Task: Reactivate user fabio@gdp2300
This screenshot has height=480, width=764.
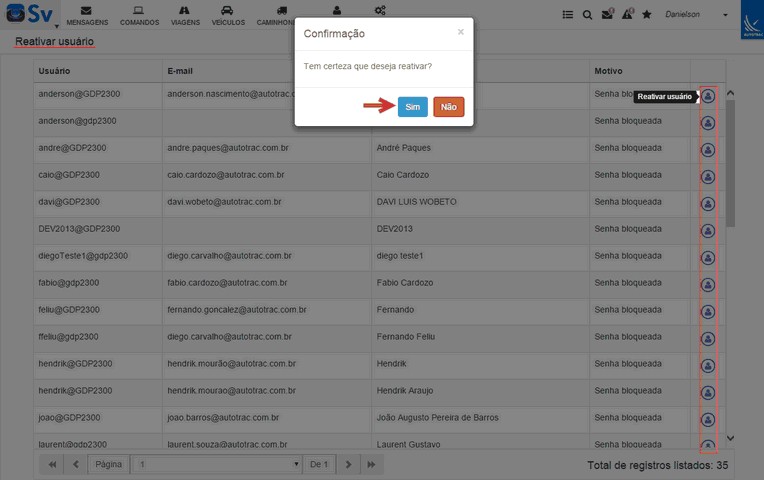Action: coord(708,285)
